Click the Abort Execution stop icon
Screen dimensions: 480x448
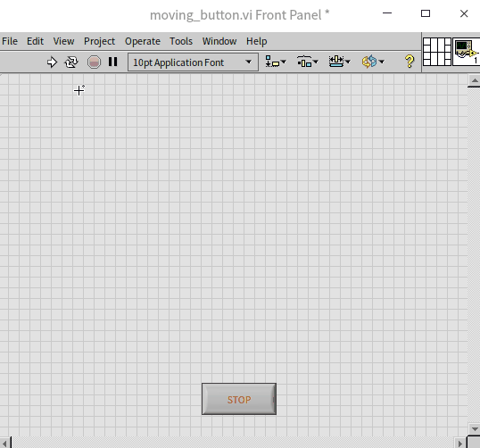(94, 62)
